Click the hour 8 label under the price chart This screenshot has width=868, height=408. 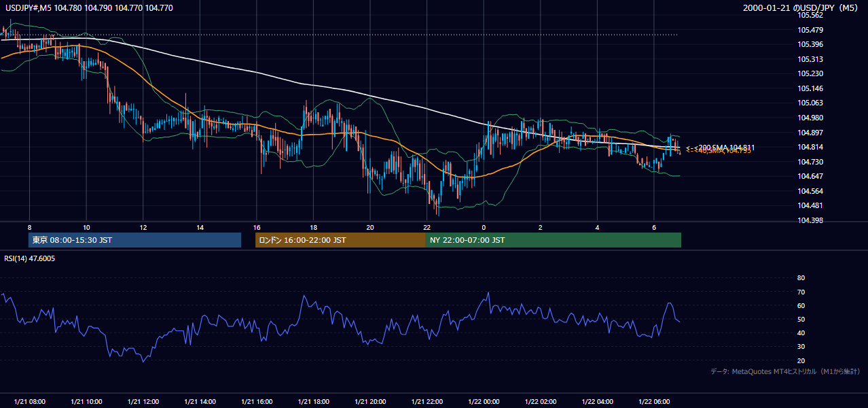pyautogui.click(x=29, y=227)
